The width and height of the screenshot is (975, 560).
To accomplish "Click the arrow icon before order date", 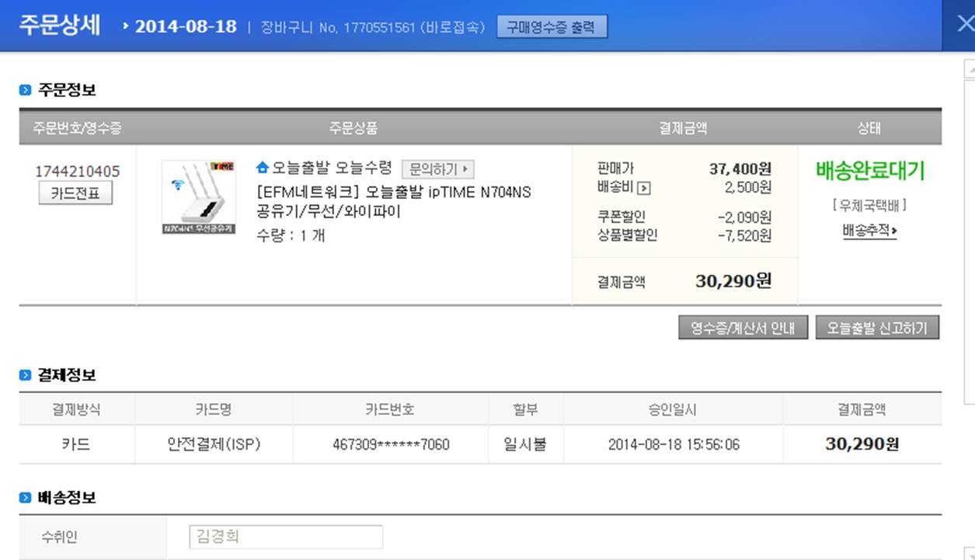I will [126, 26].
